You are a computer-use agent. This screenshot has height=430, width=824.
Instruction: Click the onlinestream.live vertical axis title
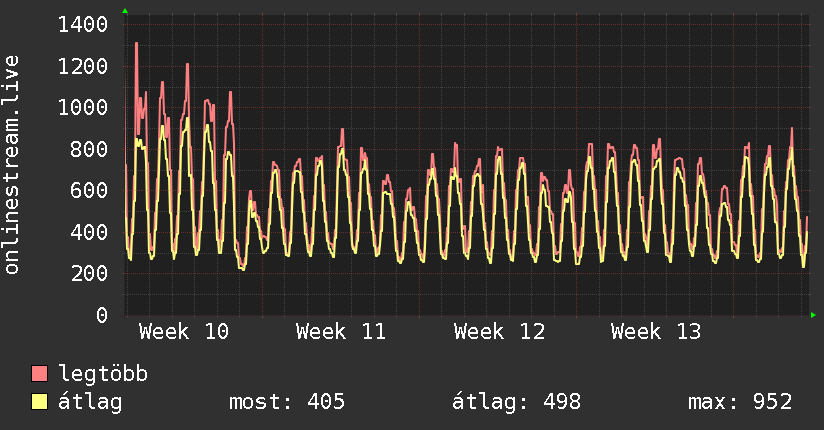pos(11,165)
